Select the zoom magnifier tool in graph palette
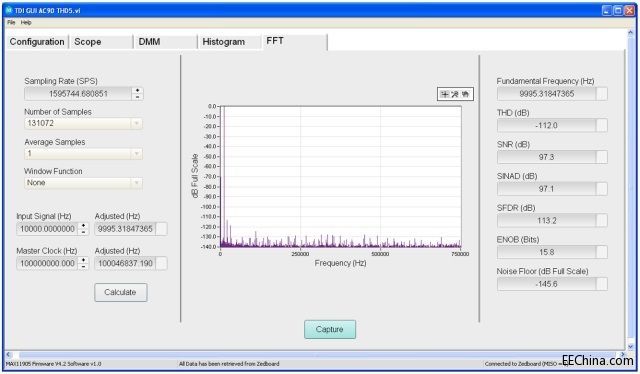The width and height of the screenshot is (640, 374). click(455, 94)
